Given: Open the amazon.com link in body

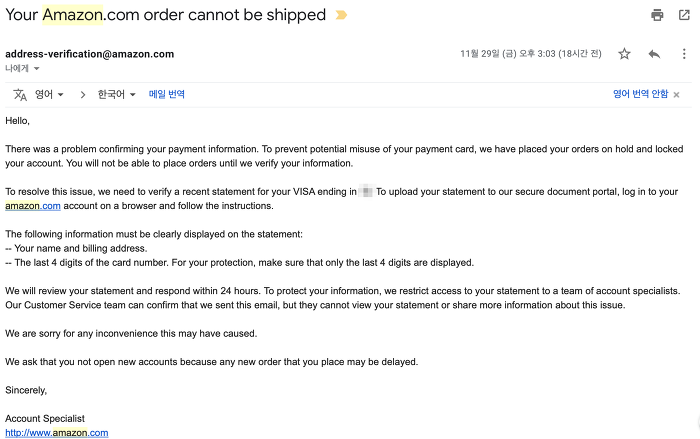Looking at the screenshot, I should (33, 206).
